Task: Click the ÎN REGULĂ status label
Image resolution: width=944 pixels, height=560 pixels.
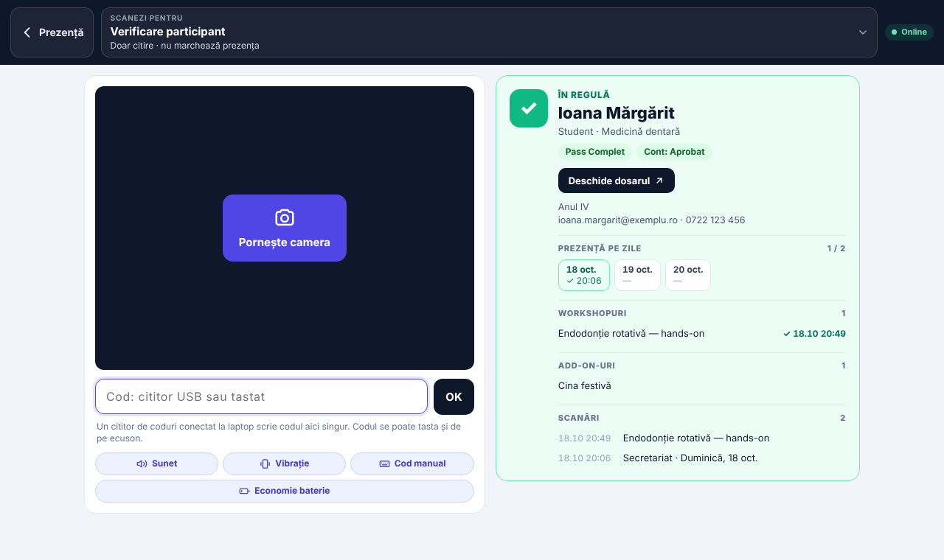Action: coord(584,94)
